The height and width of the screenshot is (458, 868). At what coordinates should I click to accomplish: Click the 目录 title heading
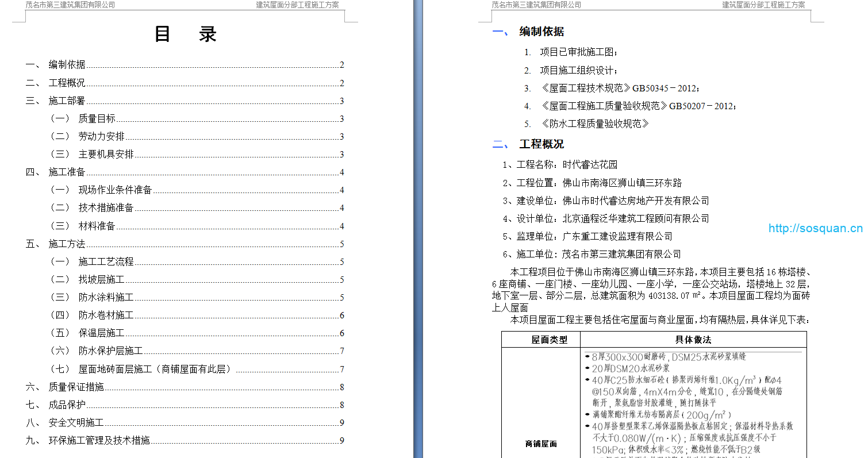coord(185,34)
